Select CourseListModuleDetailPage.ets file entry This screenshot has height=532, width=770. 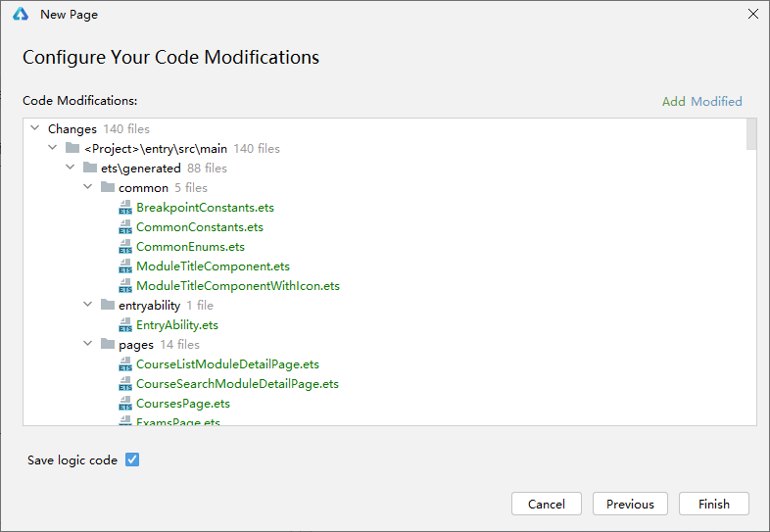pyautogui.click(x=227, y=364)
